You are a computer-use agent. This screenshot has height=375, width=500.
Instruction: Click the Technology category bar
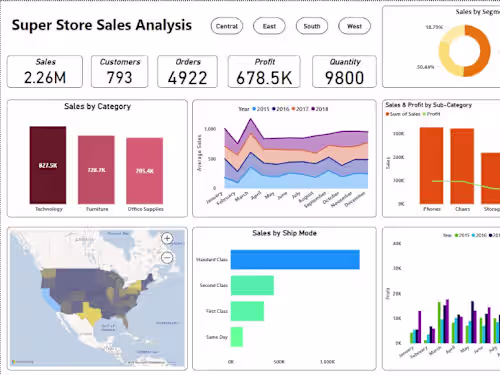coord(48,165)
